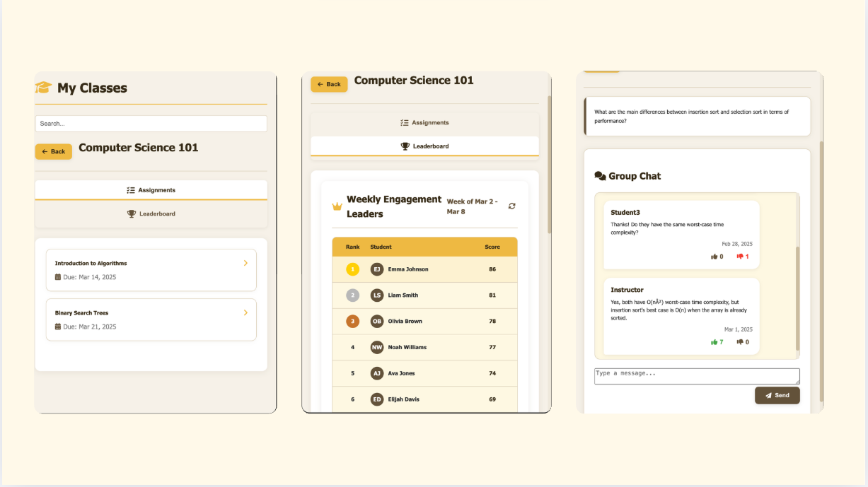Screen dimensions: 868x487
Task: Click the checklist icon in the left panel's Assignments tab
Action: tap(131, 190)
